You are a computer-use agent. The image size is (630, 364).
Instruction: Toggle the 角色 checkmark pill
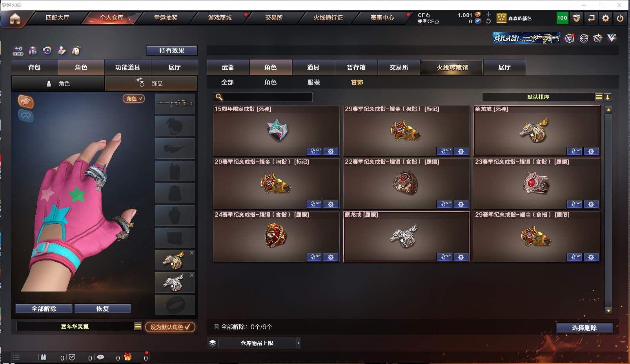pyautogui.click(x=134, y=99)
